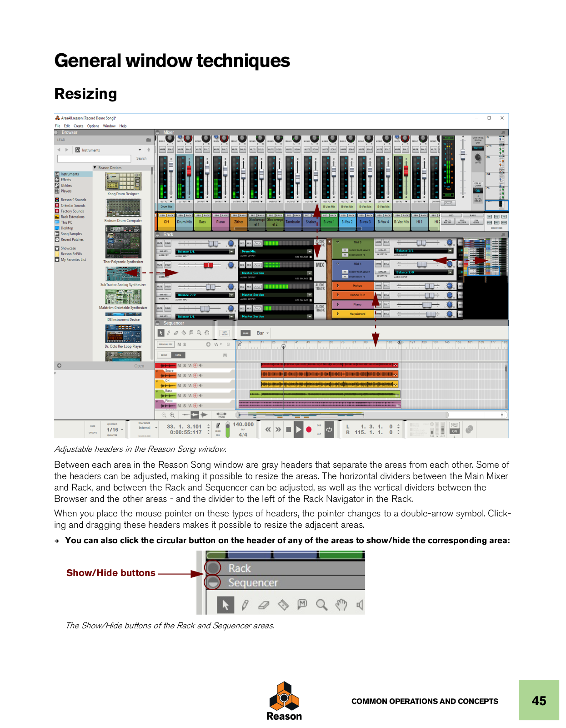
Task: Toggle Delay Comp ON in the transport bar
Action: coord(454,431)
